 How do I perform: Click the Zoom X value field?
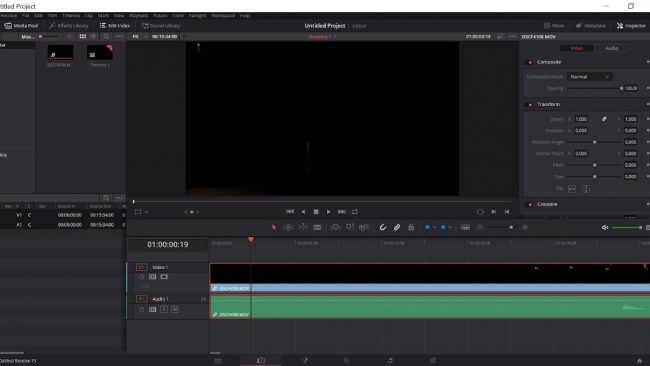pyautogui.click(x=581, y=119)
